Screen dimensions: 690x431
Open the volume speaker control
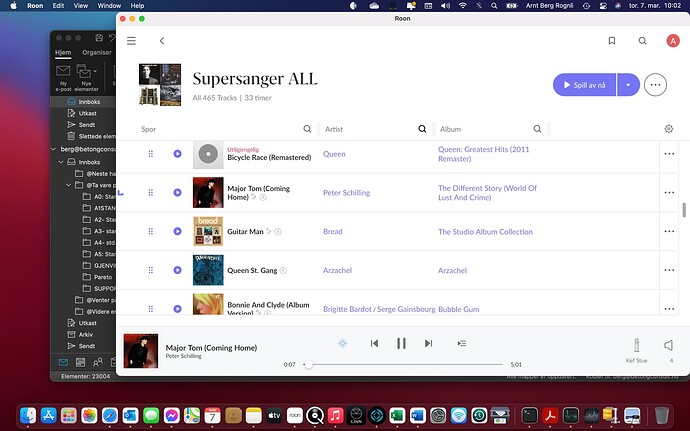[x=668, y=345]
